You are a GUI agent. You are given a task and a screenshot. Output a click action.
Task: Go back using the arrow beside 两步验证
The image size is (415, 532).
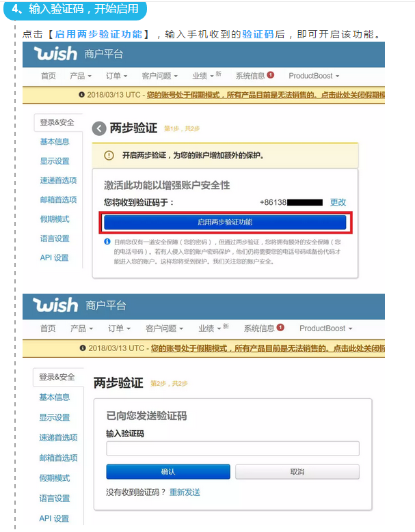coord(99,128)
